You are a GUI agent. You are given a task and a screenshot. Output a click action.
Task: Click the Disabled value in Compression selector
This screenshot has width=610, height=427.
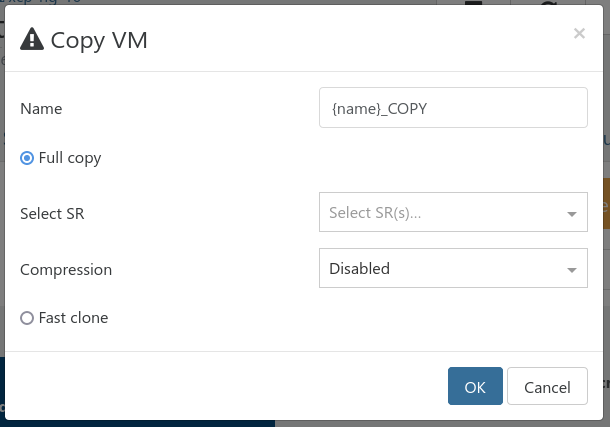pyautogui.click(x=359, y=268)
